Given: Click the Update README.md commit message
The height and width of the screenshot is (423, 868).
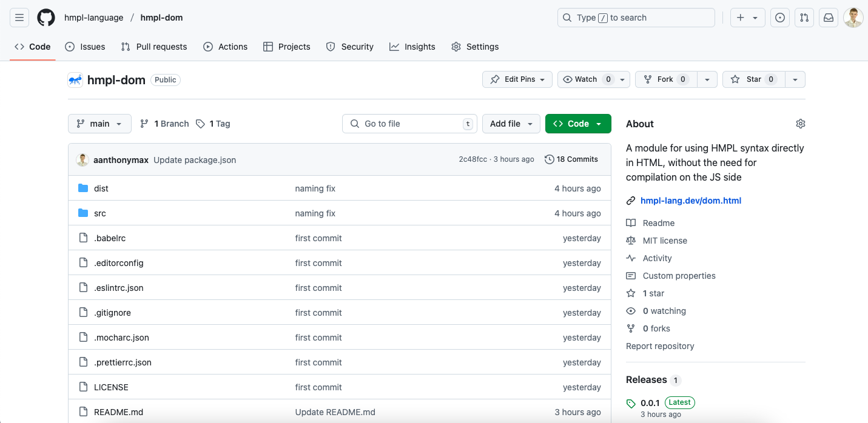Looking at the screenshot, I should coord(335,412).
